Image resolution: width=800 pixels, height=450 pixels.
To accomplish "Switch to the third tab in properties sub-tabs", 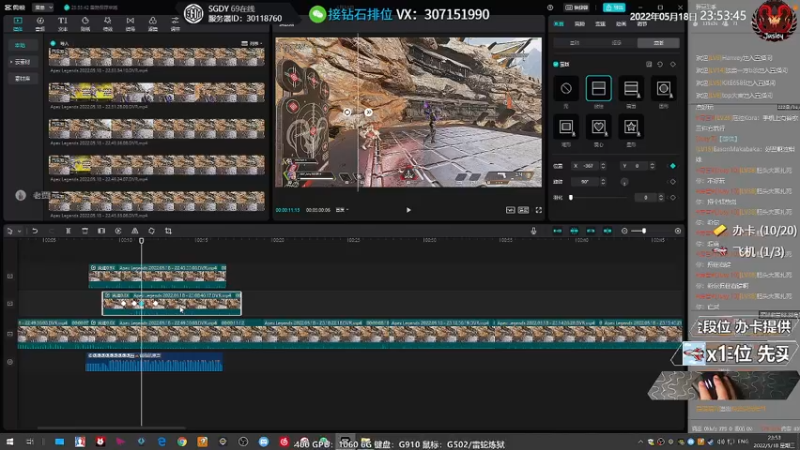I will point(658,44).
